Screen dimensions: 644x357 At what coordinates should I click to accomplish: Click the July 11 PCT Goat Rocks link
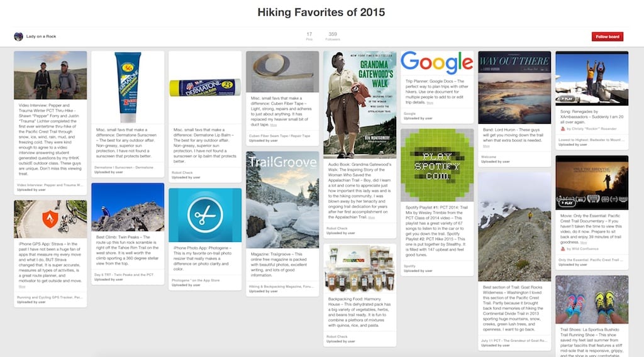tap(514, 341)
